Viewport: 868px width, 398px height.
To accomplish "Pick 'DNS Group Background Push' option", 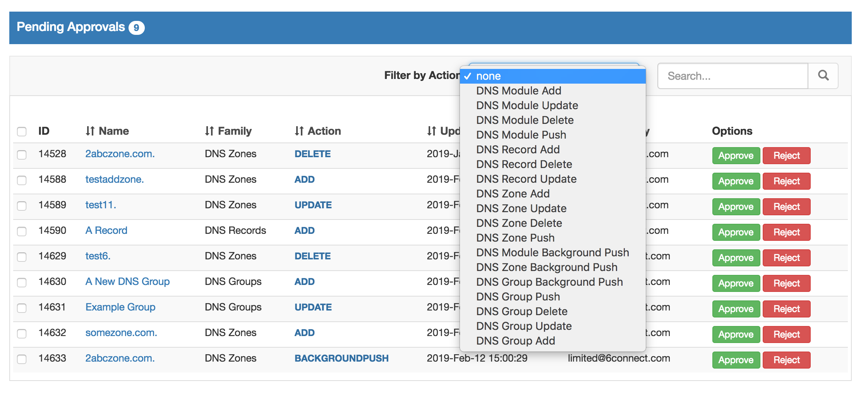I will pyautogui.click(x=549, y=282).
